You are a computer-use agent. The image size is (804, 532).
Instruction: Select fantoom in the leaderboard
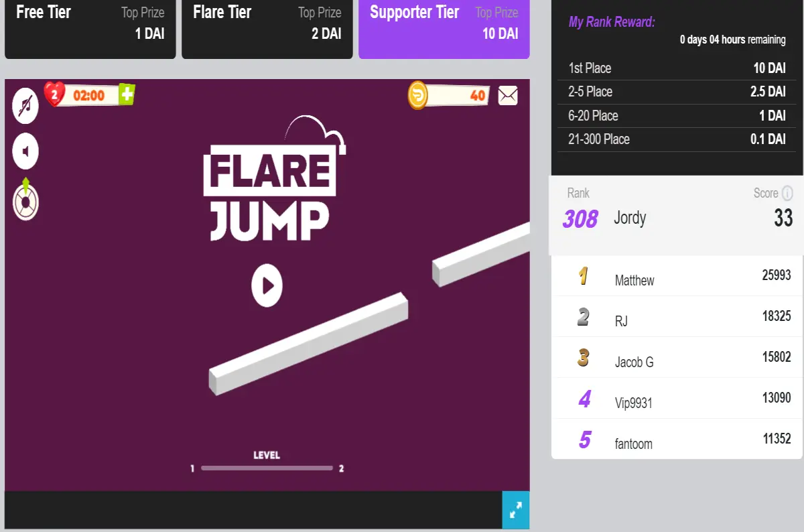[633, 444]
